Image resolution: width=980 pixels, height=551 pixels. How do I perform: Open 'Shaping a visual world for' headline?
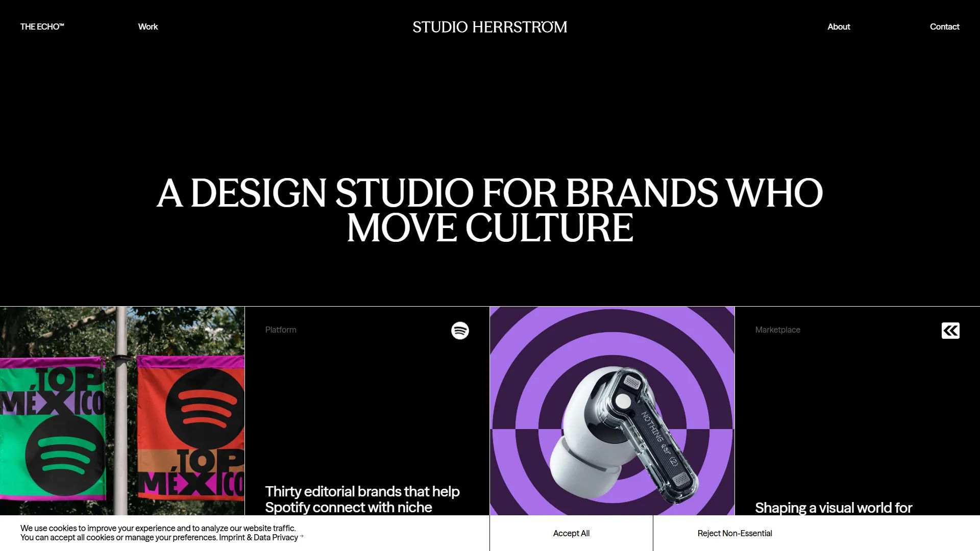click(x=833, y=508)
